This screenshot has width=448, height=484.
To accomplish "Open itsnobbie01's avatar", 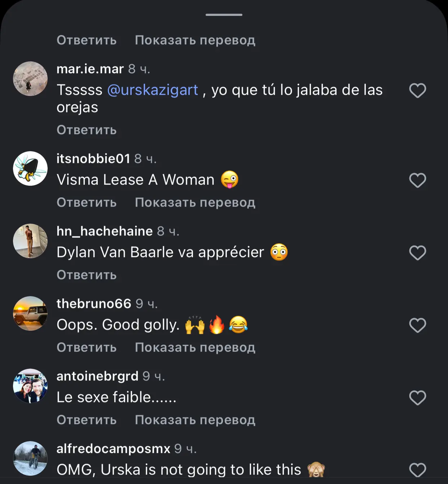I will tap(30, 168).
